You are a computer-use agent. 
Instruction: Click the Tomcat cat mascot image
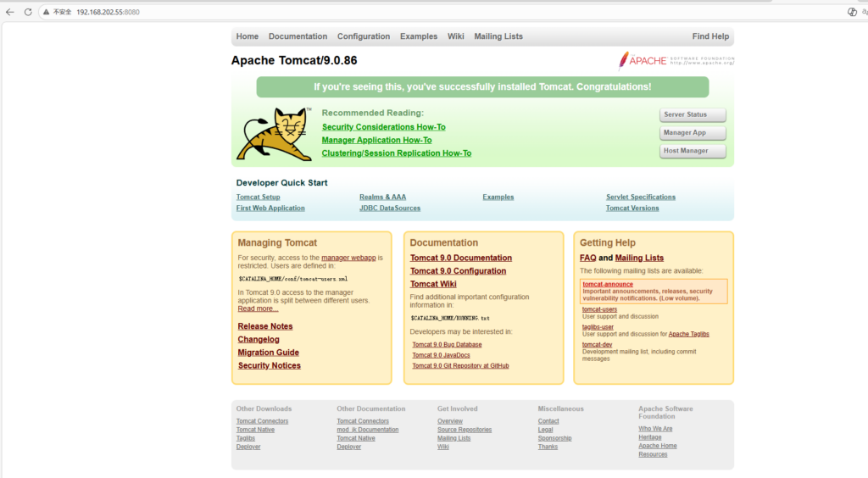274,134
